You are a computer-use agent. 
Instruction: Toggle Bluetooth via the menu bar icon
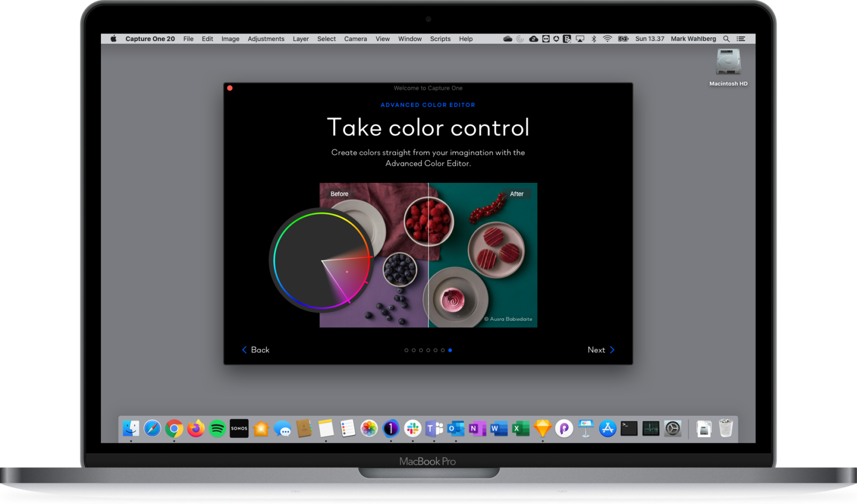tap(594, 38)
